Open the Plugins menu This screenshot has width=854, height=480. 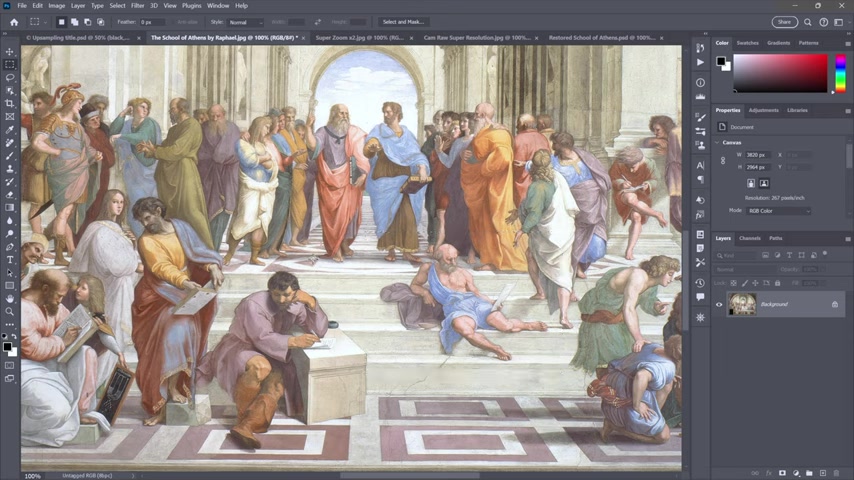click(191, 5)
